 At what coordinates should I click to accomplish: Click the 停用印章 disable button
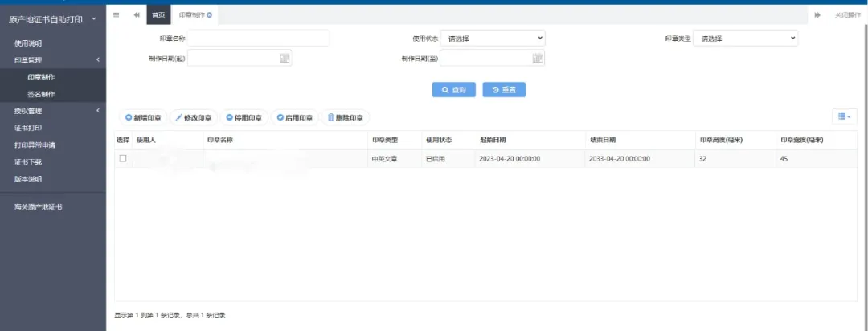click(x=244, y=117)
